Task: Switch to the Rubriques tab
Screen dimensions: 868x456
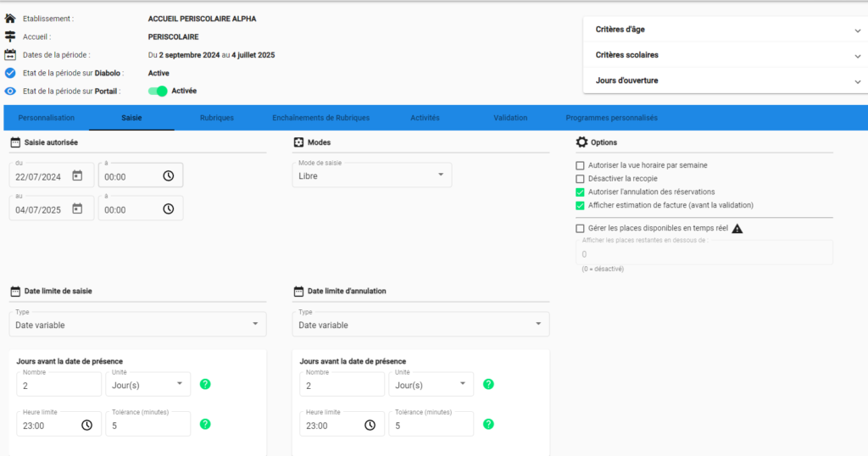Action: pyautogui.click(x=216, y=118)
